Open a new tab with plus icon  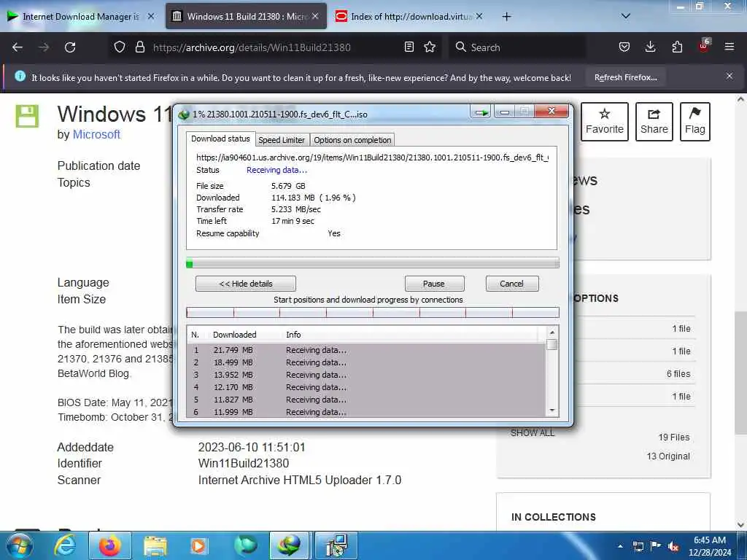(x=506, y=17)
